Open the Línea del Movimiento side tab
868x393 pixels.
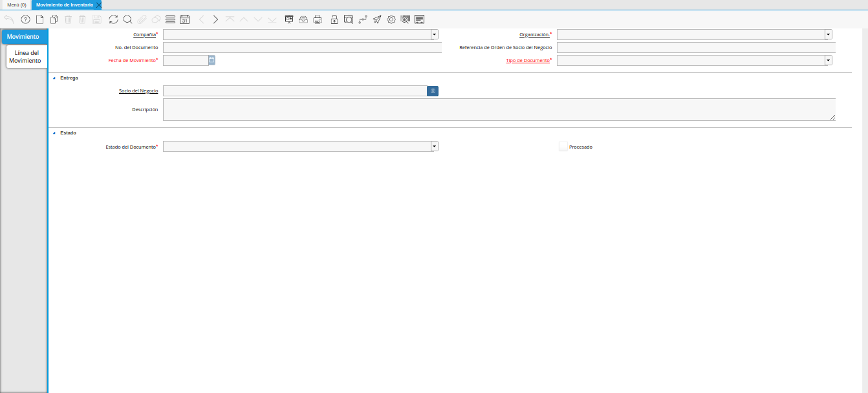point(25,57)
